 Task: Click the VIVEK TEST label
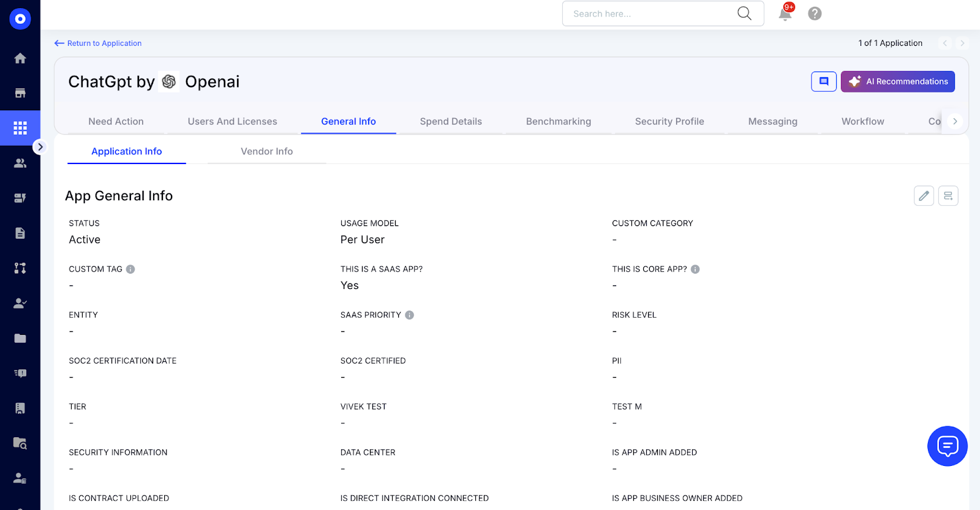pos(364,407)
